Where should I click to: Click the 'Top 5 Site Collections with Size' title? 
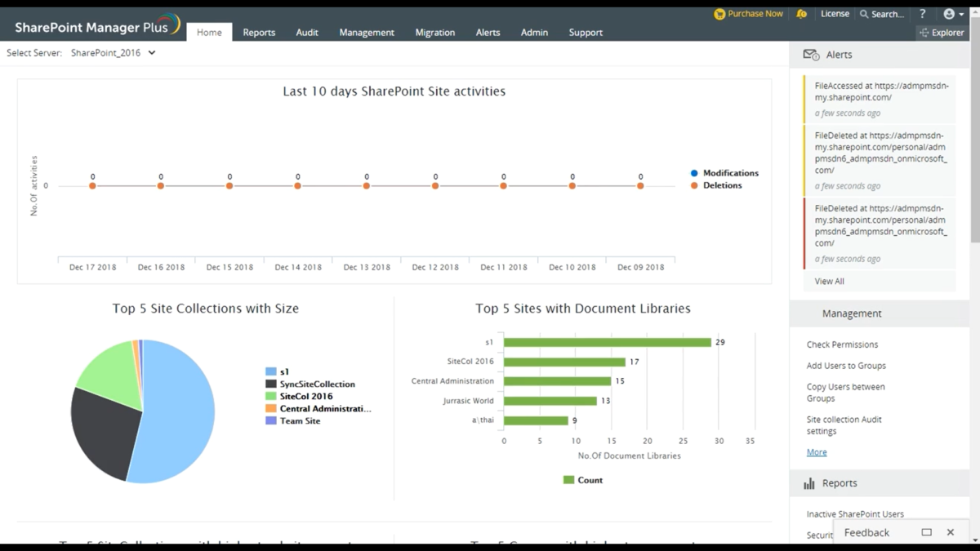click(206, 309)
